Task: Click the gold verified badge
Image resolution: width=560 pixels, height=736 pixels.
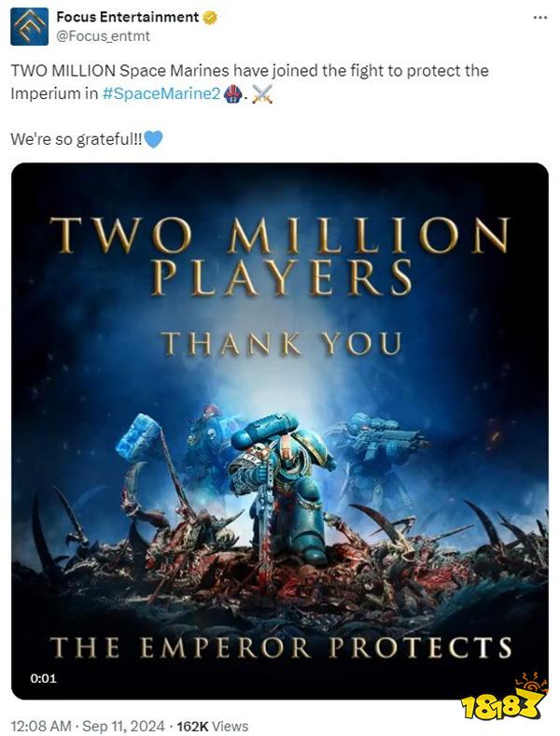Action: tap(209, 18)
